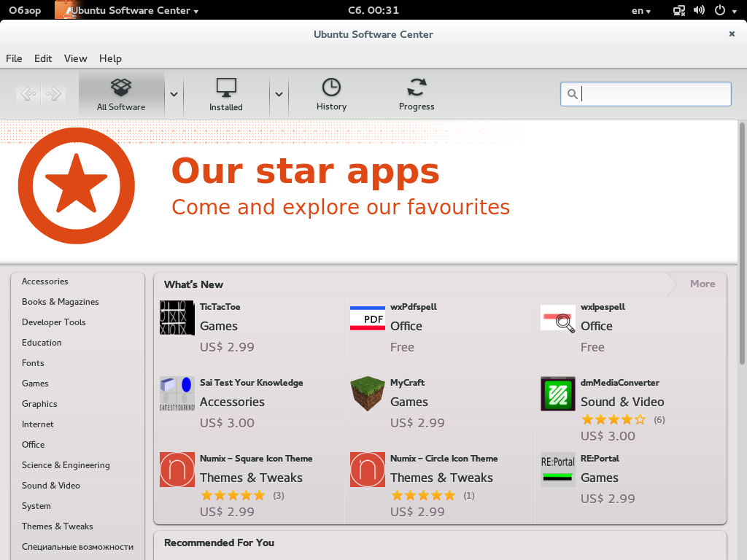
Task: Open the RE:Portal app icon
Action: click(x=558, y=470)
